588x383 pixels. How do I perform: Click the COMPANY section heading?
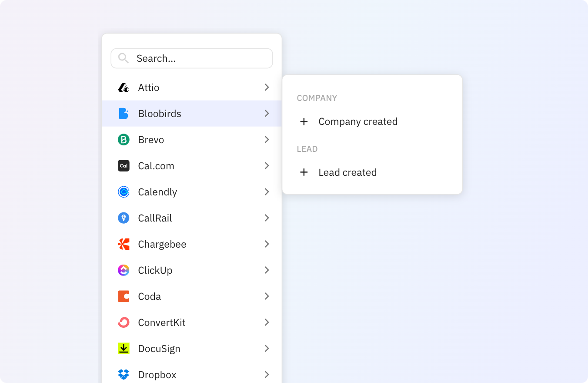click(x=317, y=98)
